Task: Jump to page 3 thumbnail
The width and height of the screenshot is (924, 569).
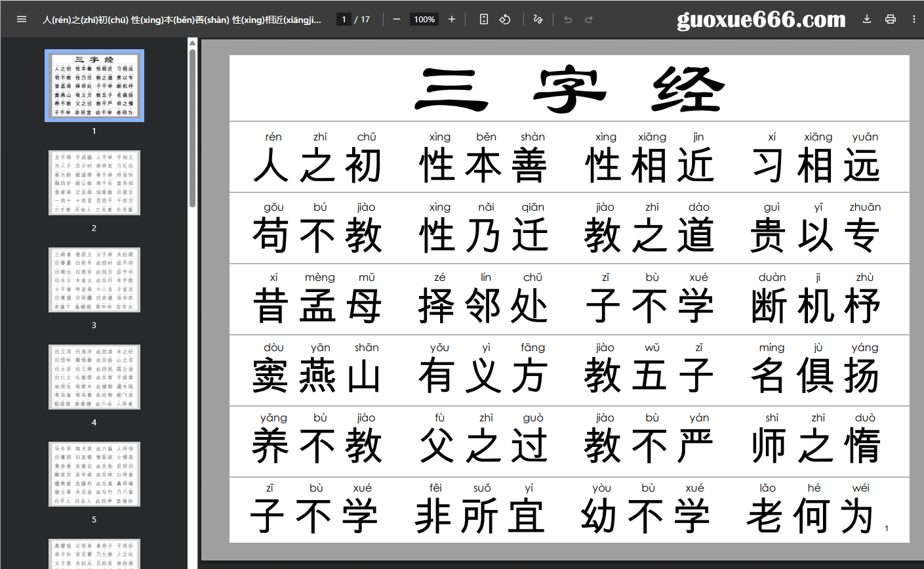Action: pos(94,280)
